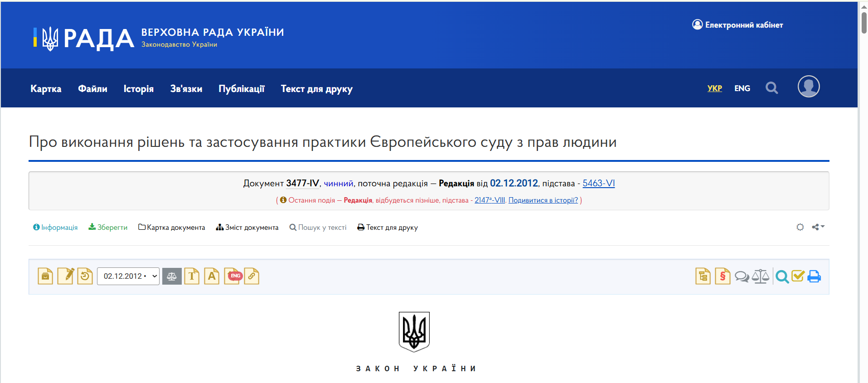The height and width of the screenshot is (383, 868).
Task: Click the document link chain icon
Action: (252, 276)
